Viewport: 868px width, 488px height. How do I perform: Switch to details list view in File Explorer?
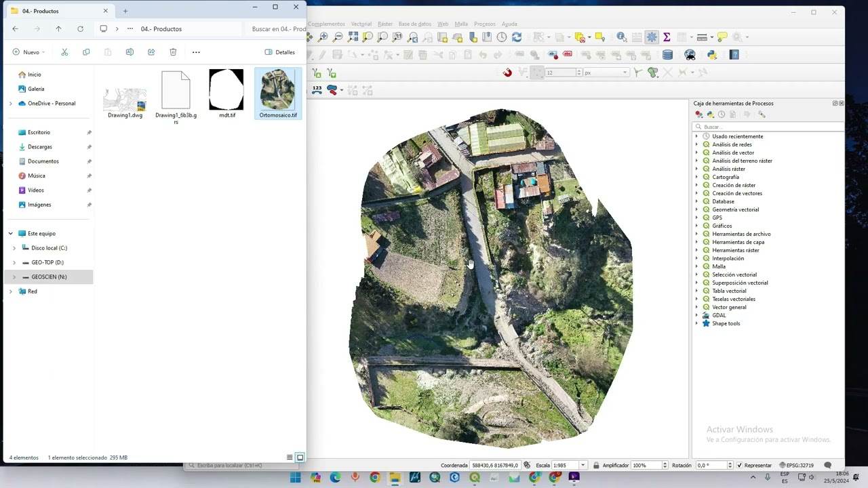(290, 457)
